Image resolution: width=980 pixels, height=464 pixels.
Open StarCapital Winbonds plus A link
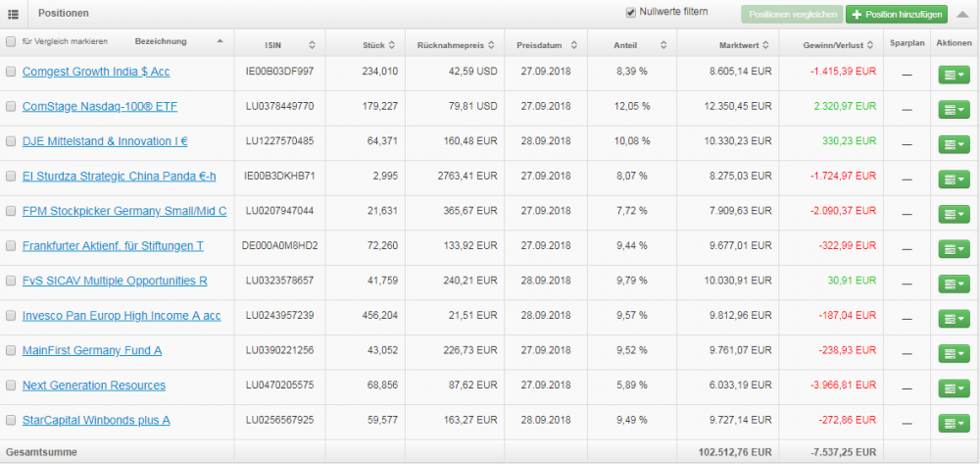click(96, 421)
